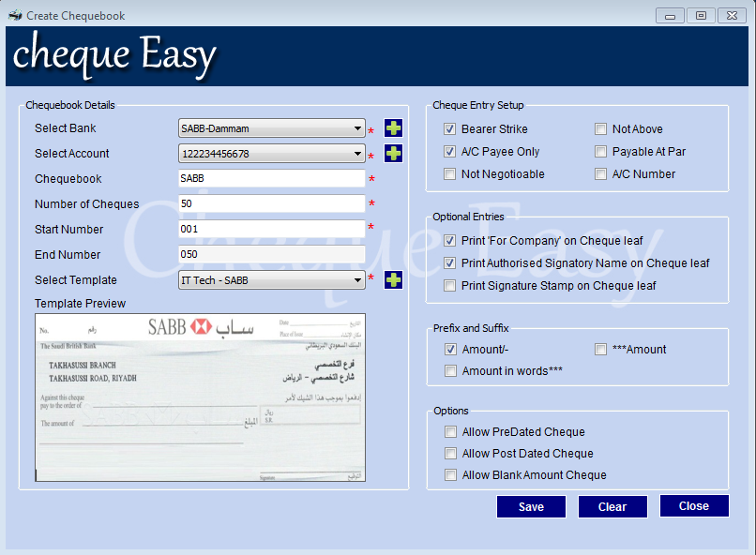756x555 pixels.
Task: Enable Print Signature Stamp on Cheque leaf
Action: point(450,286)
